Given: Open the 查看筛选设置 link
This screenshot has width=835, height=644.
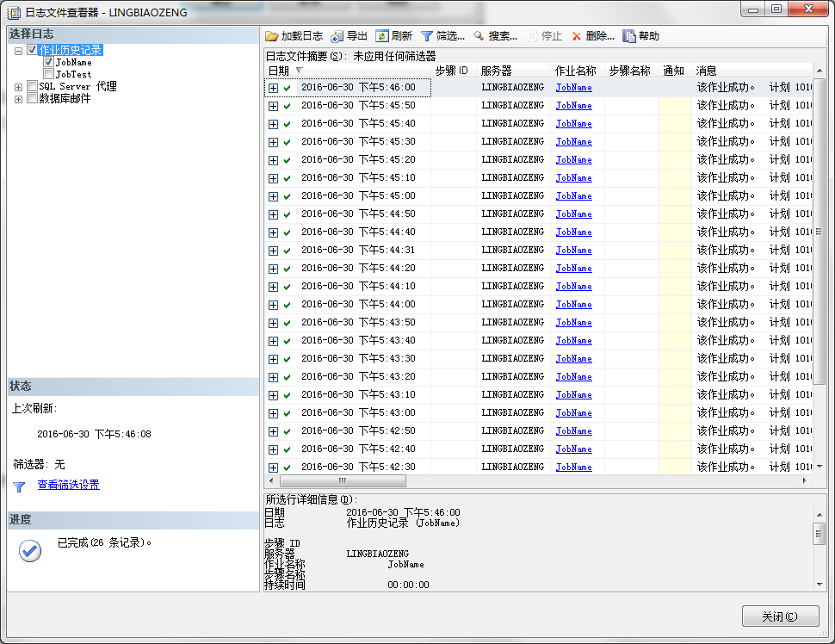Looking at the screenshot, I should 67,486.
